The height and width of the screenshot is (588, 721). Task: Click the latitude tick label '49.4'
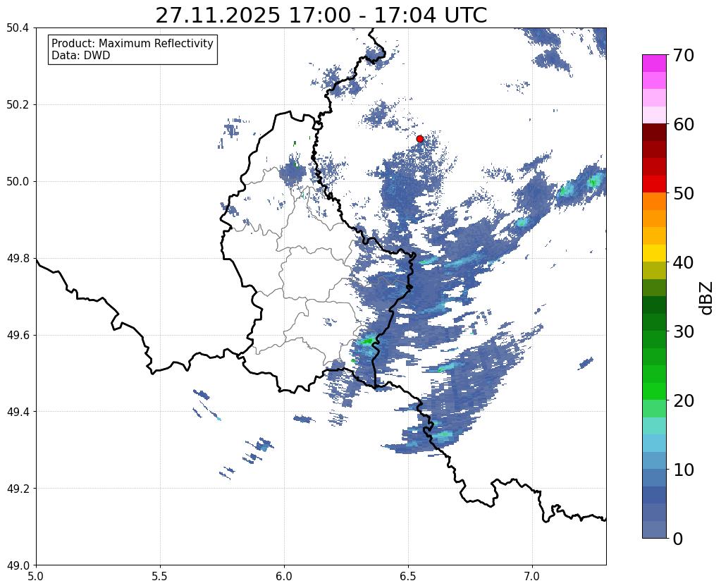[18, 412]
